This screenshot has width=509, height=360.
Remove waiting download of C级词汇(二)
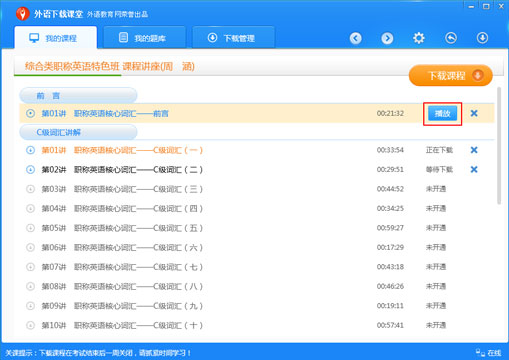[474, 170]
